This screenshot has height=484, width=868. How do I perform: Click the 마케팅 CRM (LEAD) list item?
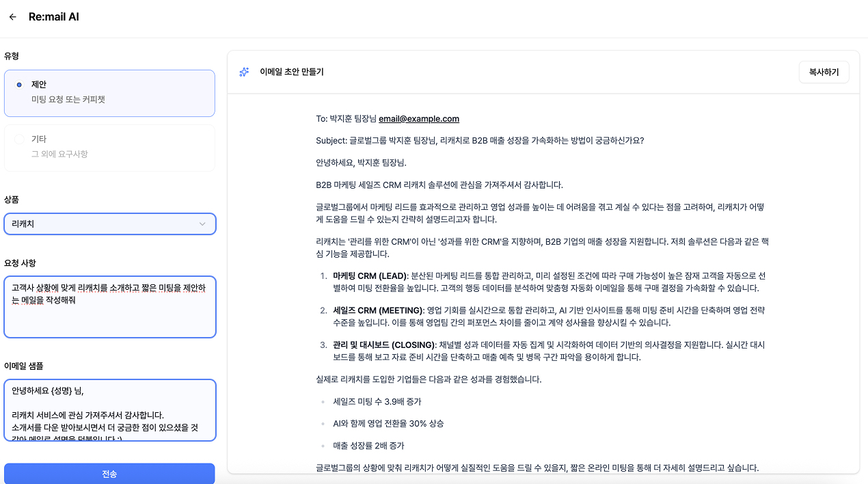549,282
